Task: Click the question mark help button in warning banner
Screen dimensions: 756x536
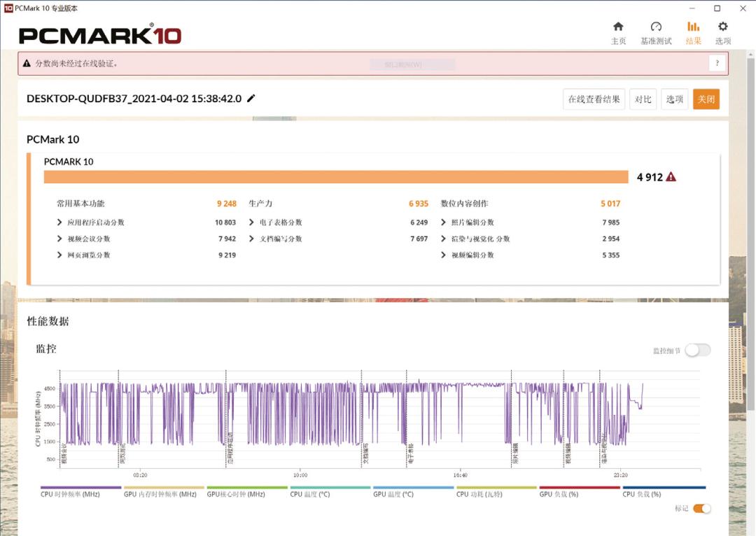Action: [717, 64]
